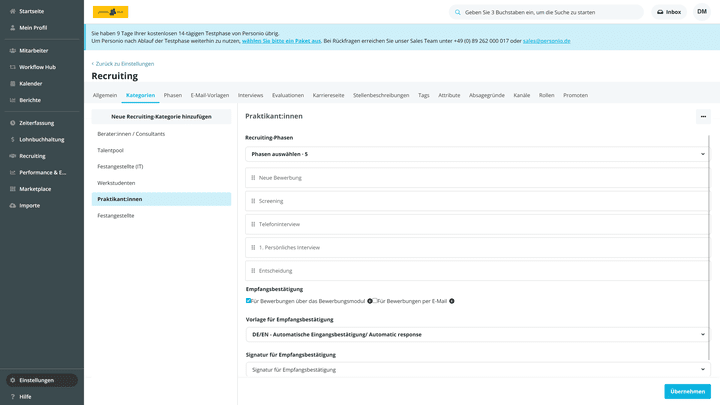Open the Kalender icon in sidebar
720x405 pixels.
click(x=12, y=84)
